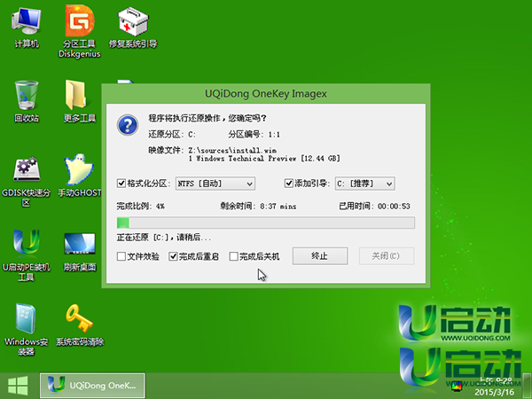Uncheck the 完成后重启 checkbox
The image size is (532, 399).
click(x=173, y=256)
